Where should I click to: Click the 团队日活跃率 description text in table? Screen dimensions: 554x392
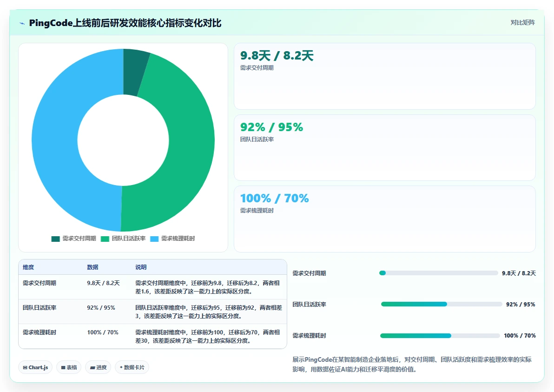point(209,312)
